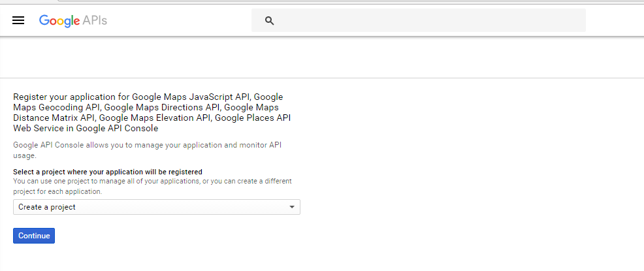This screenshot has width=644, height=271.
Task: Click the one project to manage applications hint
Action: tap(152, 186)
